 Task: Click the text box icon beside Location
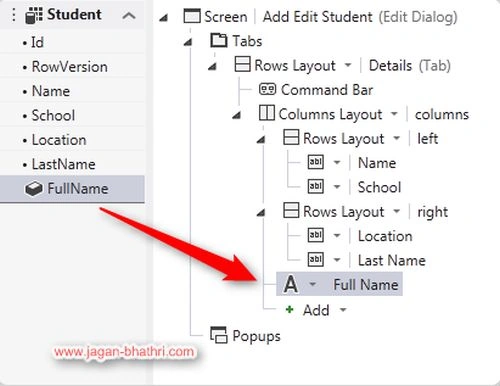tap(315, 235)
